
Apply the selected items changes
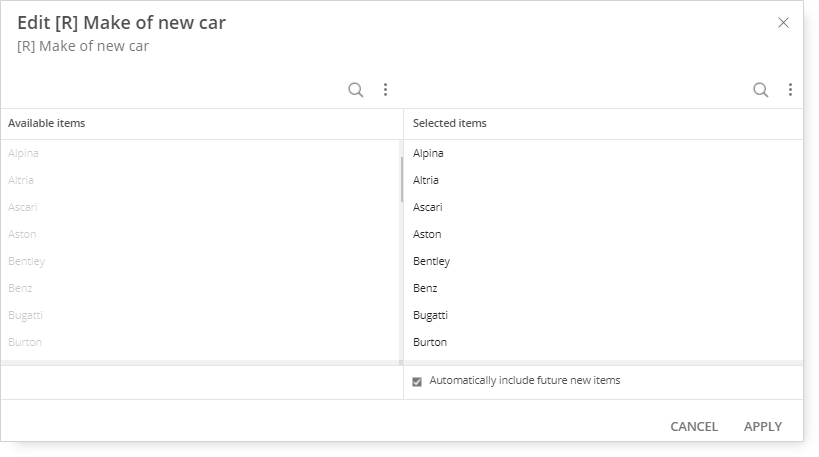pos(763,427)
